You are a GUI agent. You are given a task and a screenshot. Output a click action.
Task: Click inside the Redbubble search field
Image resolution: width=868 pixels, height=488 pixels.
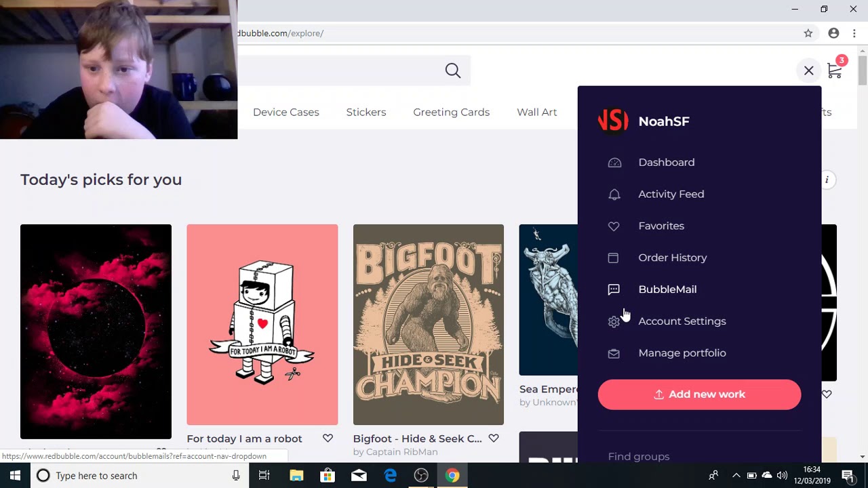pyautogui.click(x=339, y=70)
